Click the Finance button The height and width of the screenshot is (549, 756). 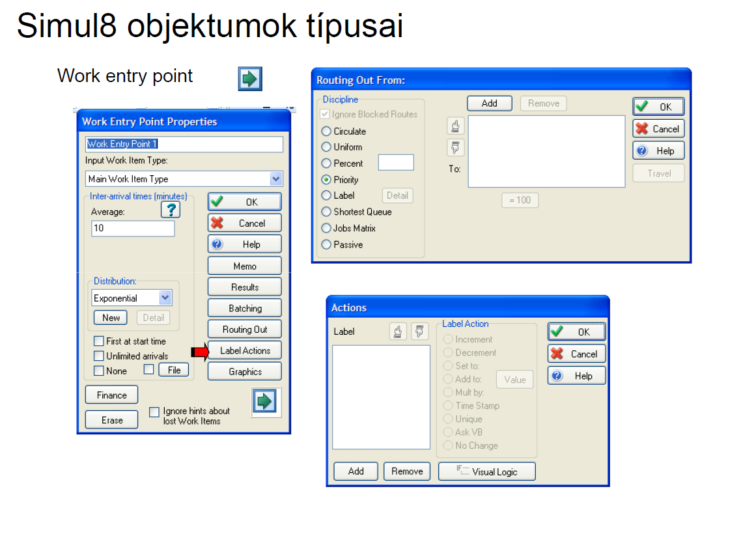[111, 395]
